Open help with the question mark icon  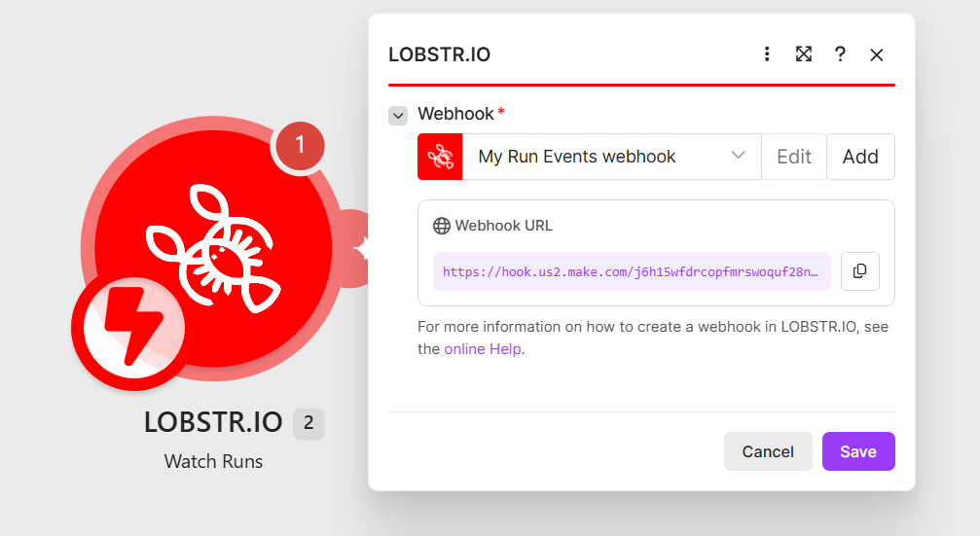point(840,54)
